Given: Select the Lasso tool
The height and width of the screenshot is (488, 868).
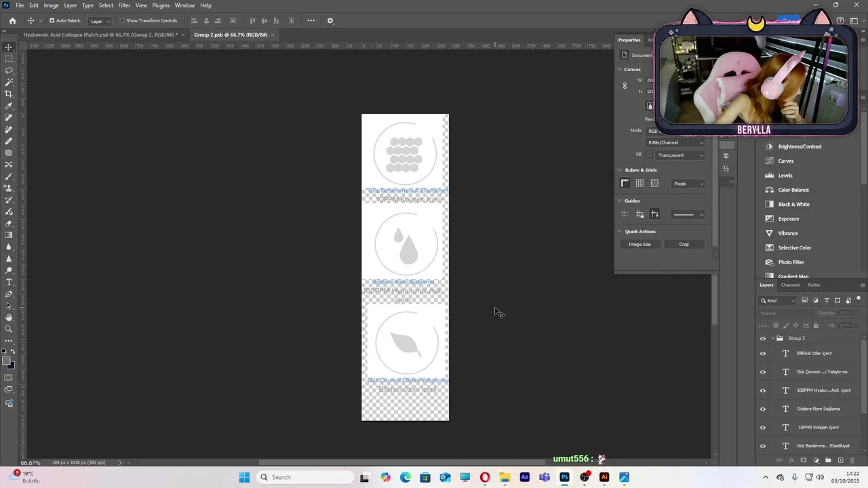Looking at the screenshot, I should tap(9, 70).
